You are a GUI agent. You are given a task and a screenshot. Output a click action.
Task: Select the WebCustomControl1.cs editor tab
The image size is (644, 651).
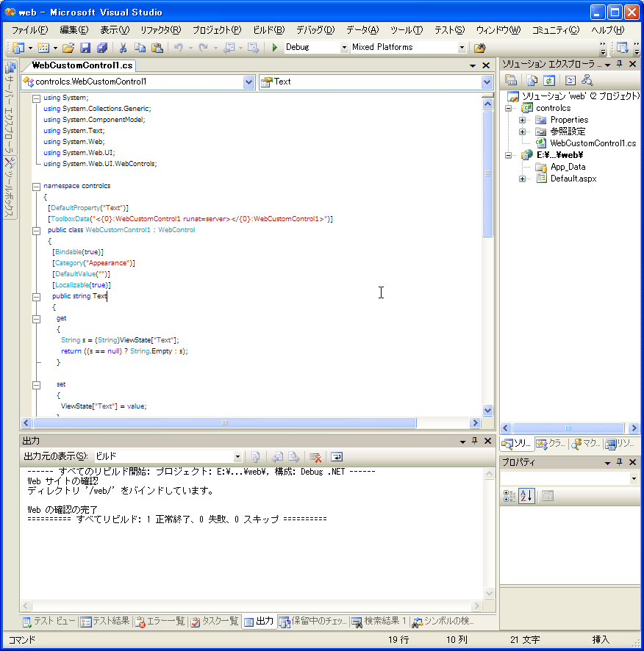coord(82,65)
